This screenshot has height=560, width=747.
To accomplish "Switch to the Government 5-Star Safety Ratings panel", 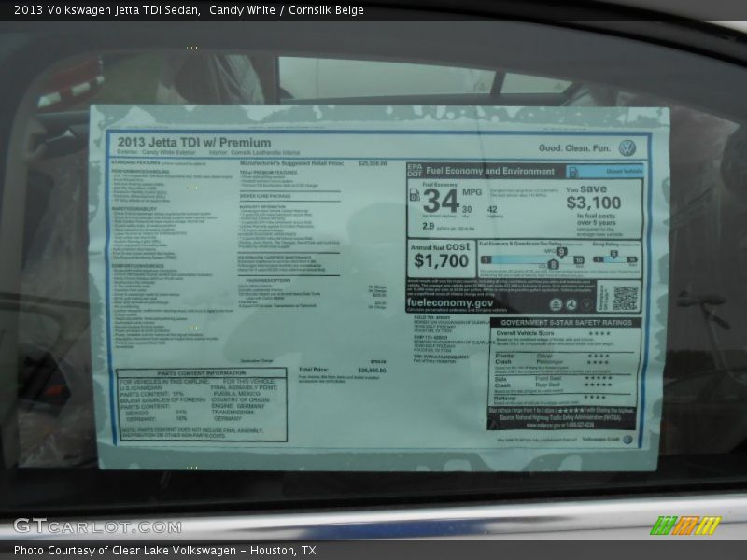I will [567, 322].
